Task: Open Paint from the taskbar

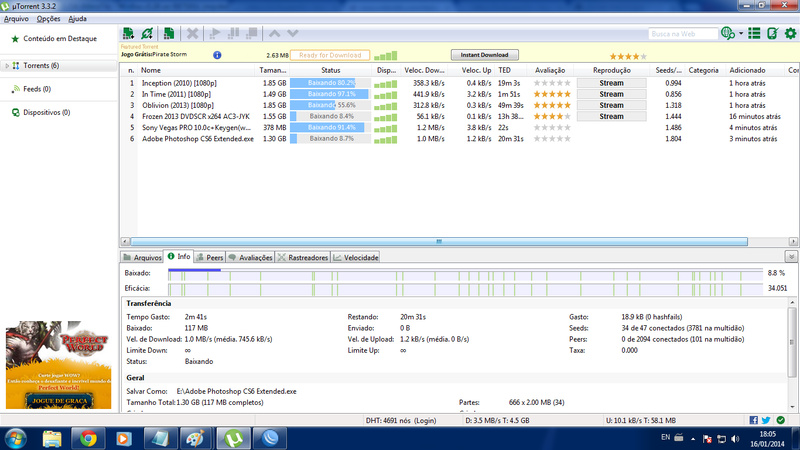Action: [x=195, y=439]
